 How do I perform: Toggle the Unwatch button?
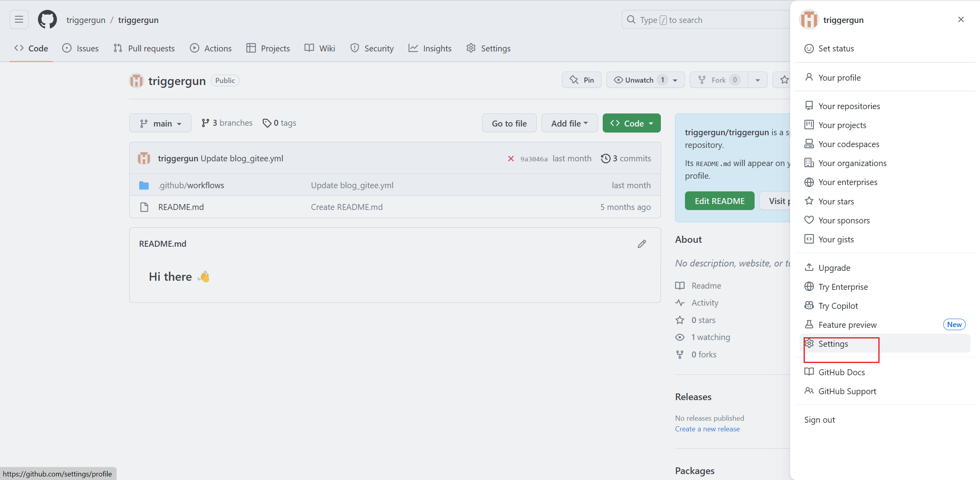(639, 80)
